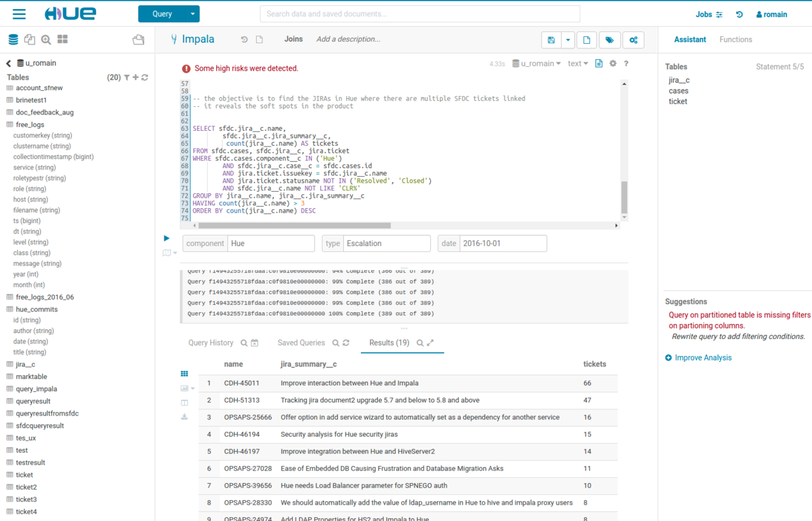Click the type variable field

click(x=387, y=243)
